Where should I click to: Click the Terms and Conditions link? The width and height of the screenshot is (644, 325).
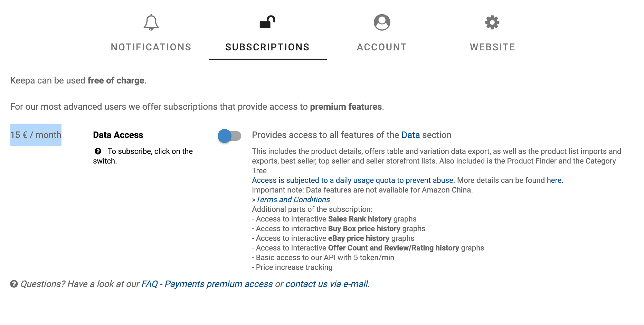(293, 199)
